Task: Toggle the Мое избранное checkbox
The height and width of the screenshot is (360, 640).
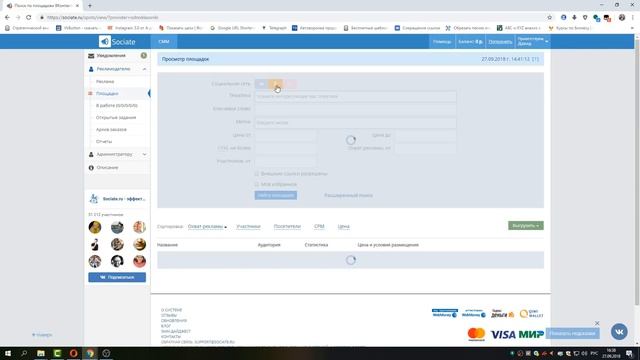Action: pos(257,184)
